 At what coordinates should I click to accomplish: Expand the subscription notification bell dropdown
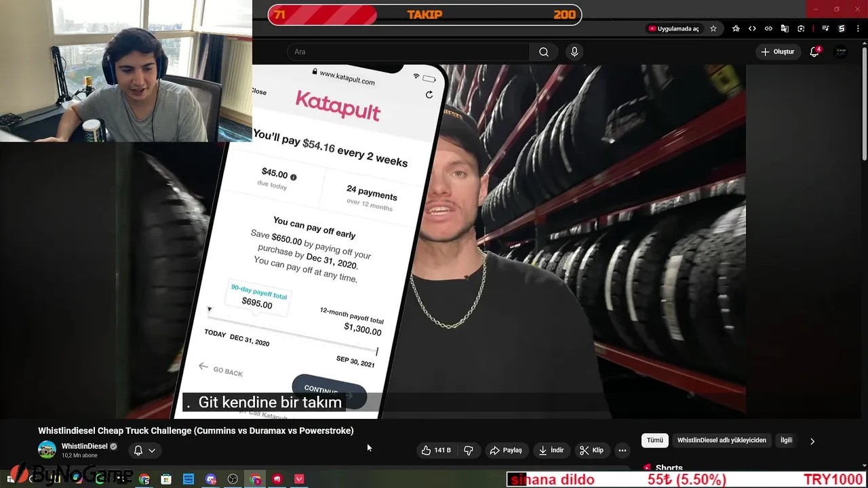click(x=144, y=450)
